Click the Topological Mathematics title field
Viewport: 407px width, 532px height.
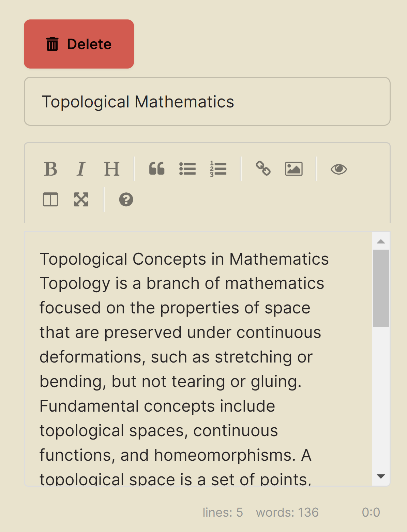(x=207, y=102)
